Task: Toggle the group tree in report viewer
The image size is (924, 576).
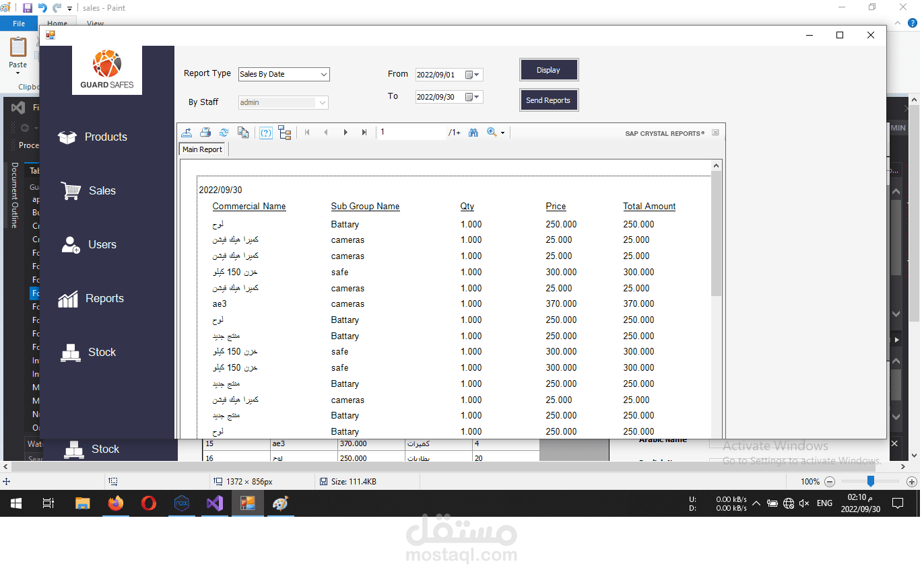Action: (x=285, y=133)
